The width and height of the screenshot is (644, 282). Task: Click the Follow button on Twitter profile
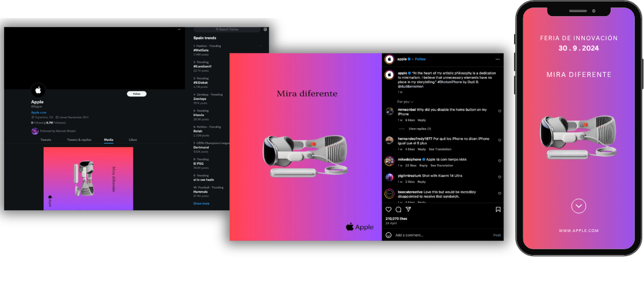tap(136, 94)
